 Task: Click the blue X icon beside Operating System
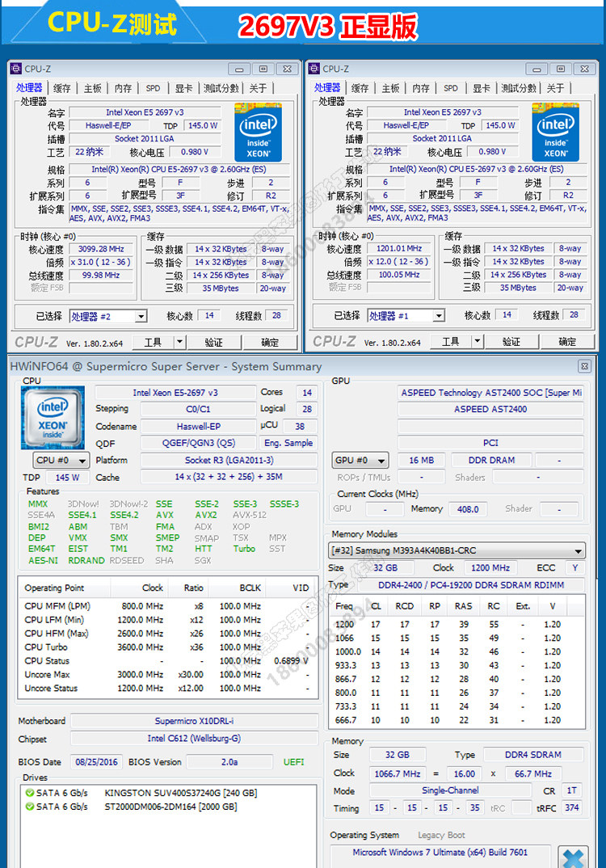tap(573, 857)
